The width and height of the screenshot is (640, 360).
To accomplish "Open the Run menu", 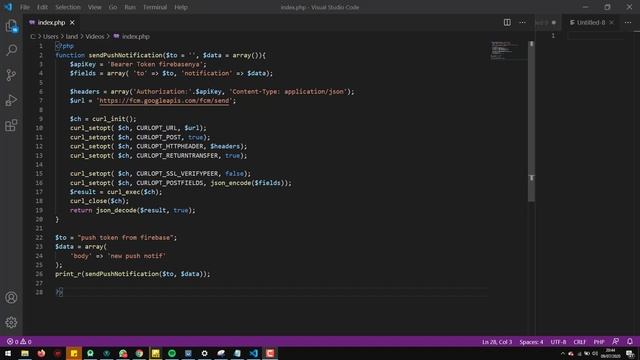I will pyautogui.click(x=130, y=7).
